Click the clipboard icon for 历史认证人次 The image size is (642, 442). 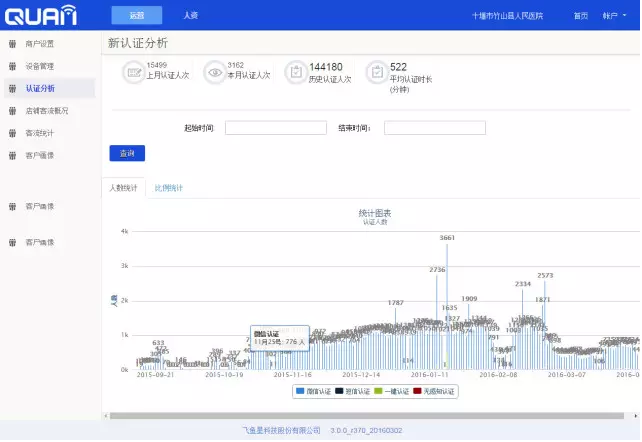[296, 72]
